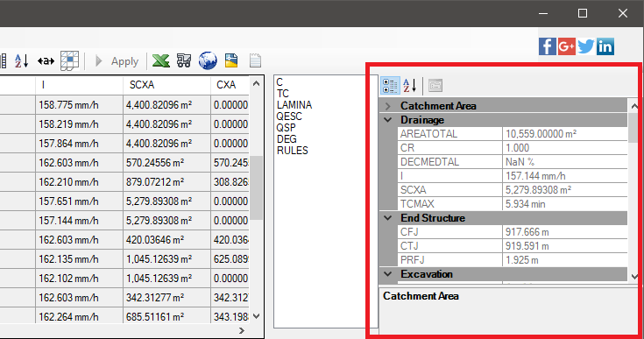
Task: Click the property grid scrollbar up arrow
Action: [634, 106]
